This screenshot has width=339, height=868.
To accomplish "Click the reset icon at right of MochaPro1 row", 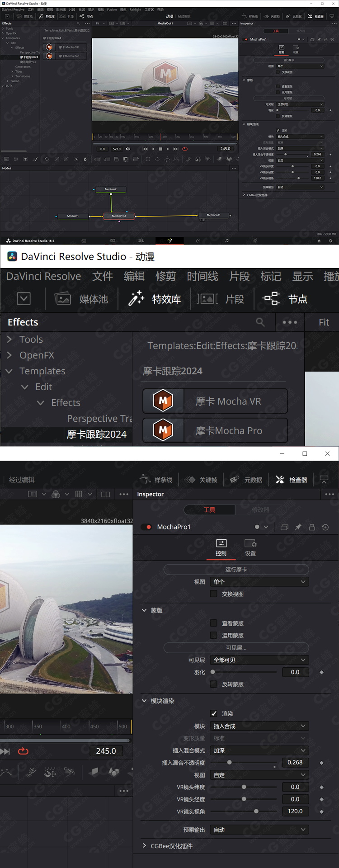I will click(325, 527).
